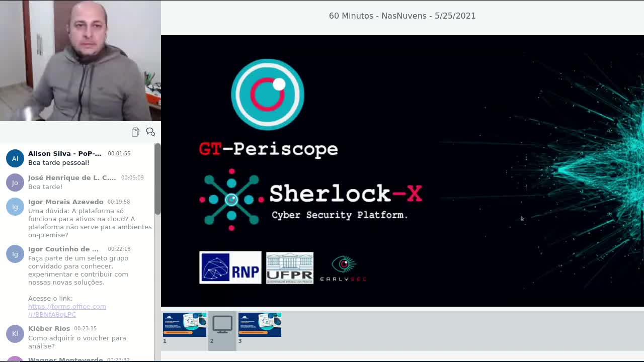
Task: Click José Henrique's avatar in chat
Action: tap(15, 183)
